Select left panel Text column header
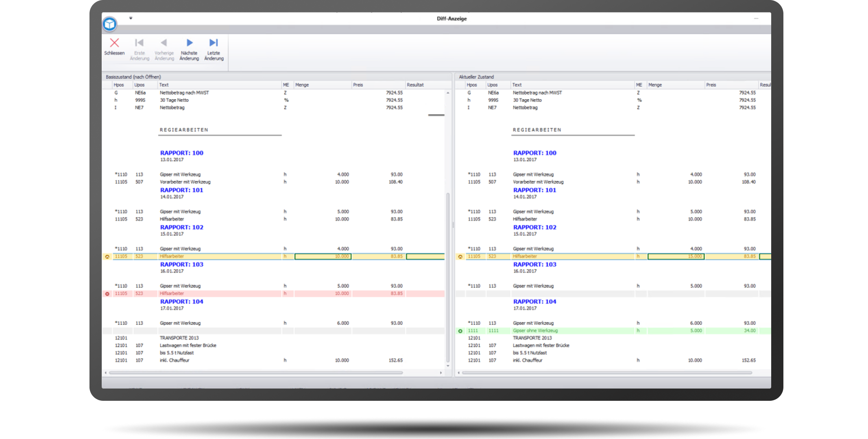This screenshot has width=868, height=439. [220, 85]
